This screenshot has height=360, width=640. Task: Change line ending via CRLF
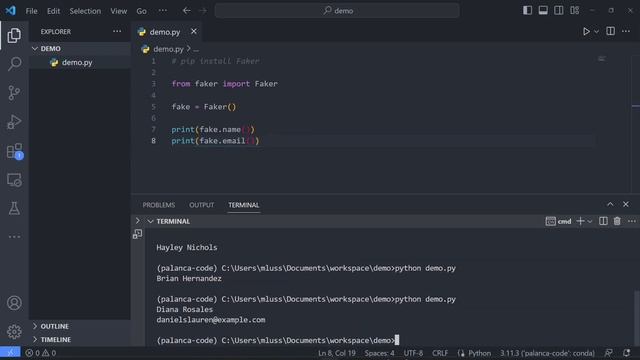(x=440, y=353)
